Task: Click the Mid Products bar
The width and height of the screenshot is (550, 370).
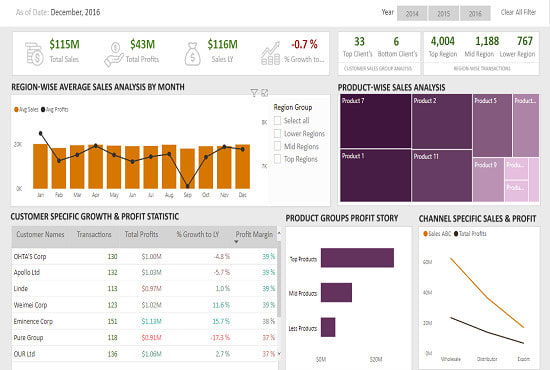Action: [336, 292]
